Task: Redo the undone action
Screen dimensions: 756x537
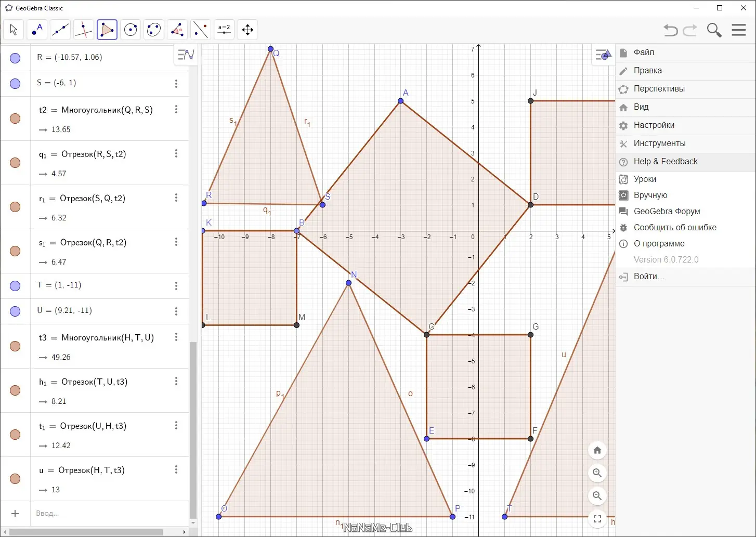Action: (x=690, y=30)
